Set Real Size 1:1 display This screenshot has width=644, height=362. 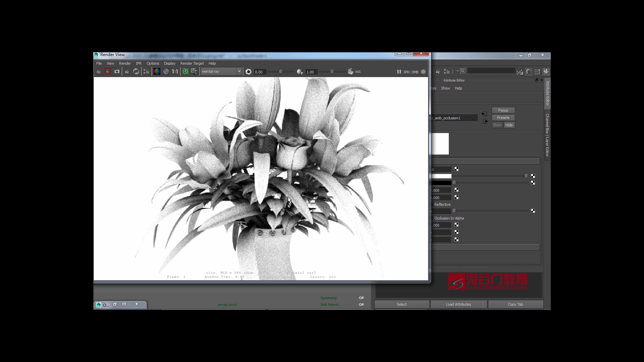click(175, 71)
